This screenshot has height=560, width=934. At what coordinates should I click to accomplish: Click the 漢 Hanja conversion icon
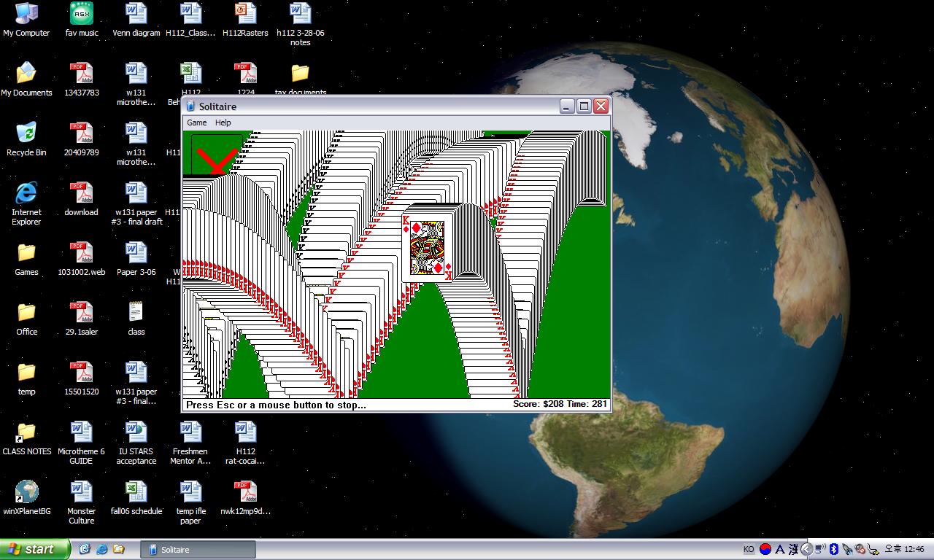(793, 550)
